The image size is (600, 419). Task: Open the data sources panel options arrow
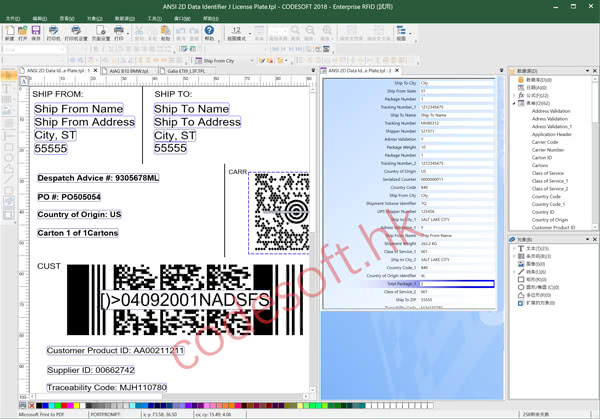(587, 71)
